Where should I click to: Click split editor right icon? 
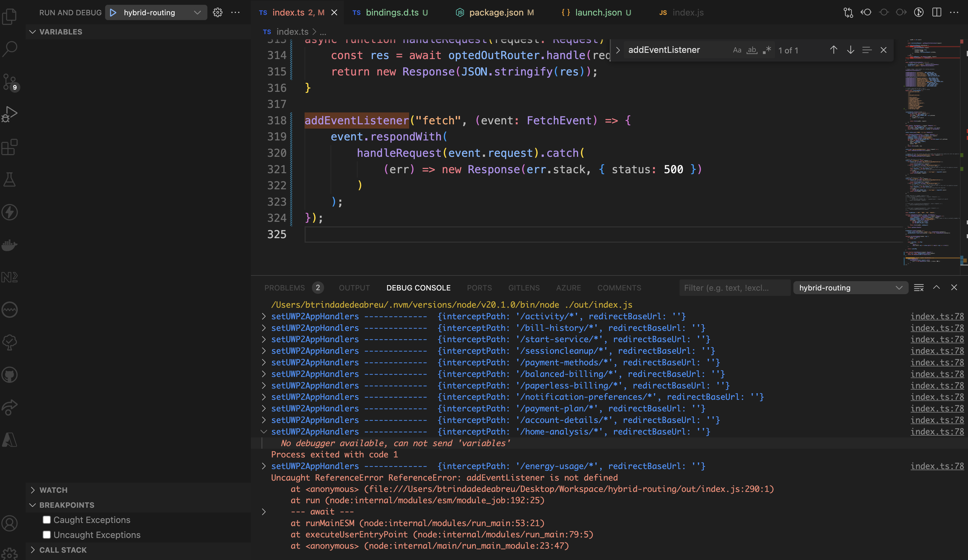(937, 12)
